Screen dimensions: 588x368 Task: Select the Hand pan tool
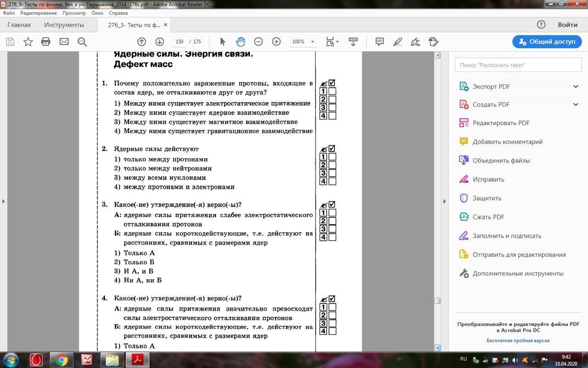coord(240,42)
